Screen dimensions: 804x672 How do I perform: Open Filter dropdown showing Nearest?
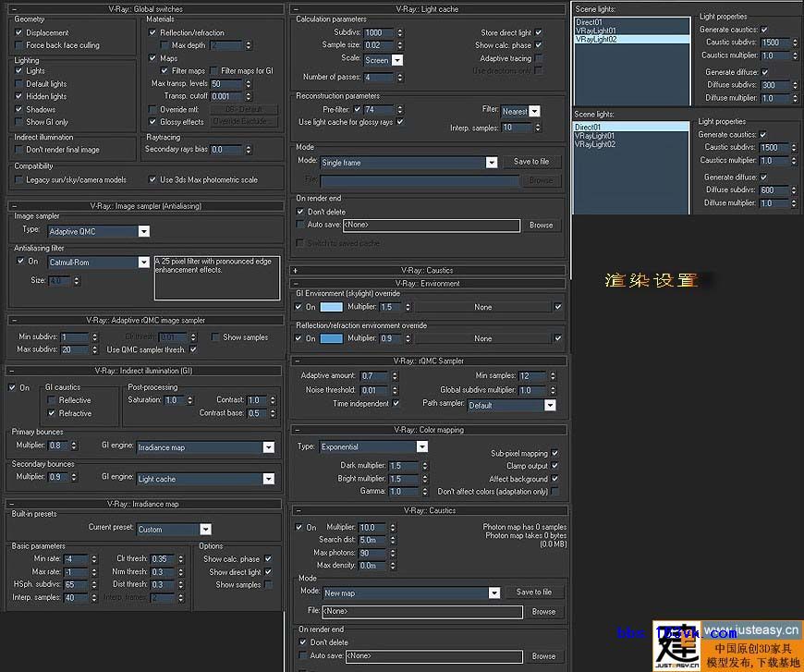[x=520, y=111]
